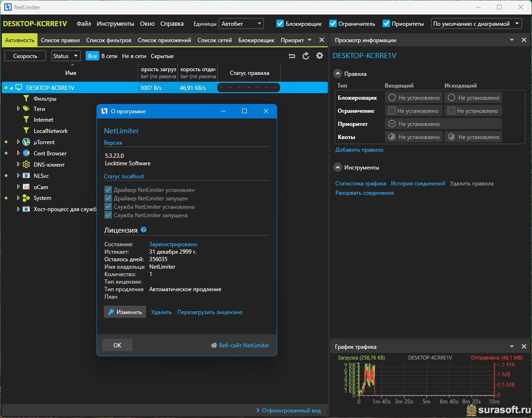Open the Веб-сайт NetLimiter link
The height and width of the screenshot is (418, 532).
coord(244,345)
